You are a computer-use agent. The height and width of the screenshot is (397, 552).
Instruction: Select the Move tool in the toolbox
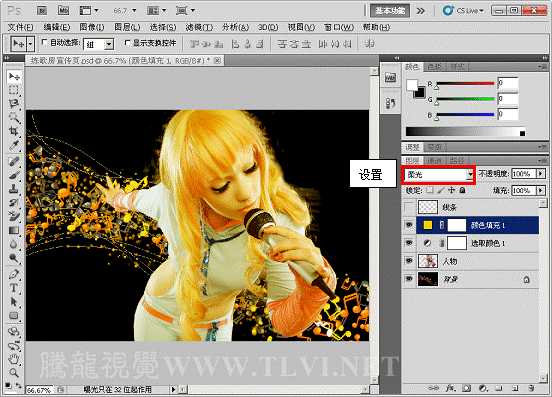tap(14, 76)
